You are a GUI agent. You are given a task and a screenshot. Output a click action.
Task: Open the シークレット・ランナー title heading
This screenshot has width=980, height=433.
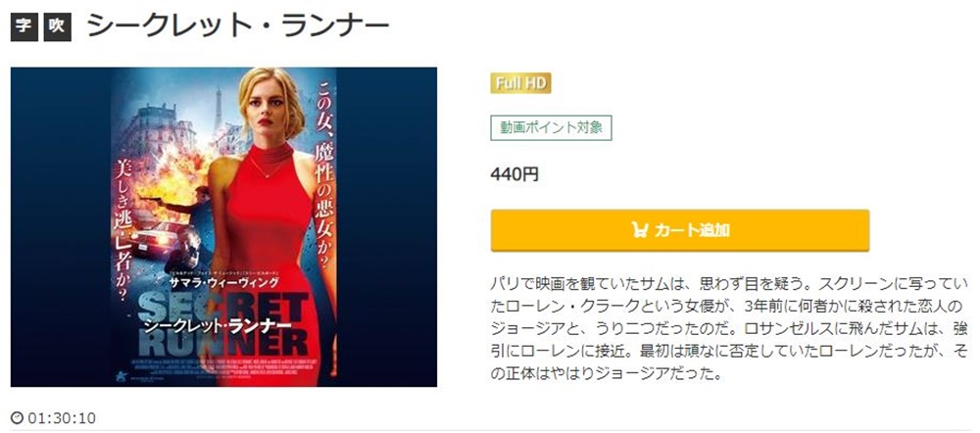click(237, 26)
